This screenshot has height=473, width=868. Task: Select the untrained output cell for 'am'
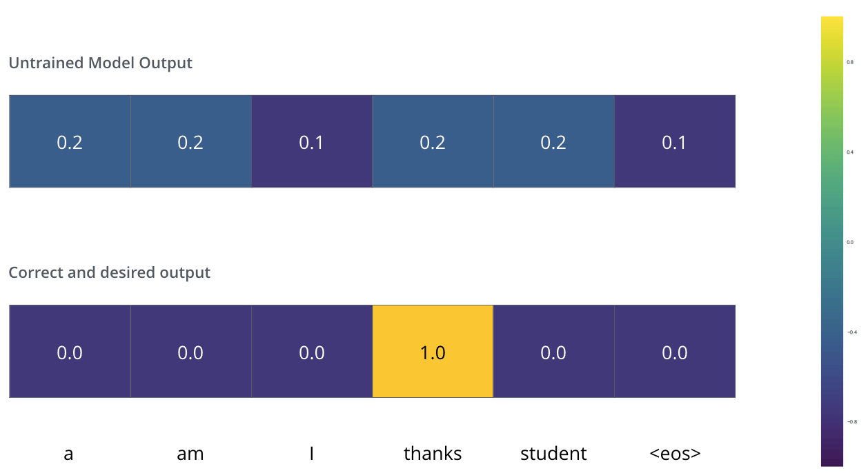pyautogui.click(x=190, y=141)
